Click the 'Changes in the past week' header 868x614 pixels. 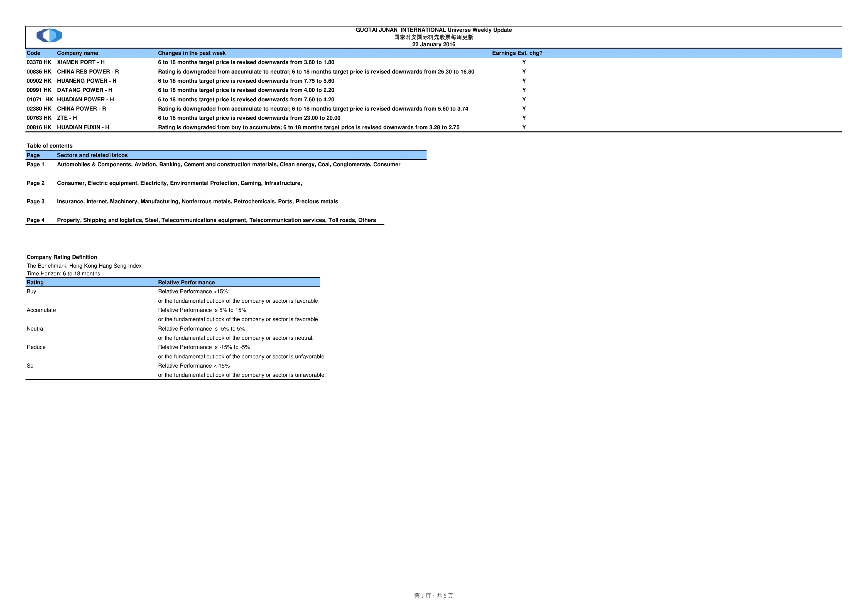tap(192, 53)
